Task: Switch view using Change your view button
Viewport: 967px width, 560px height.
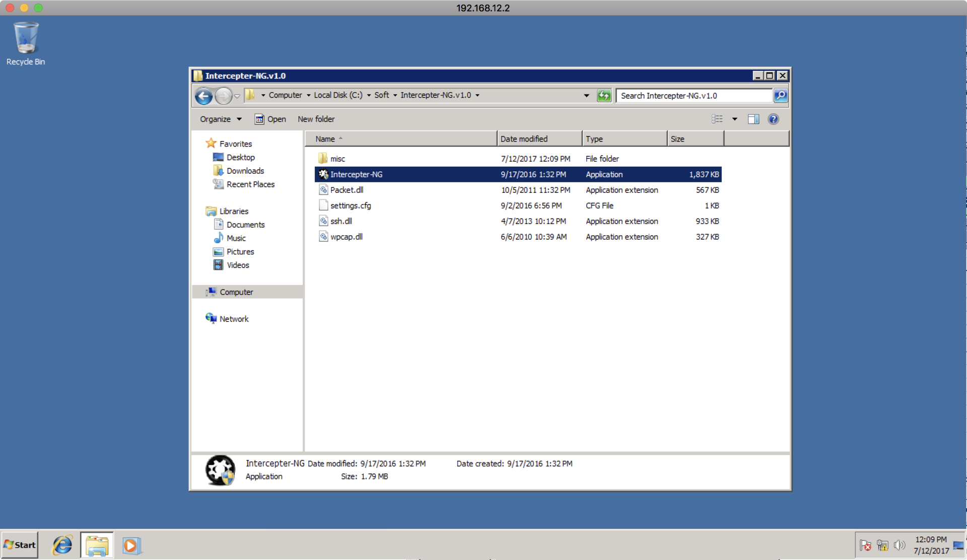Action: click(x=719, y=119)
